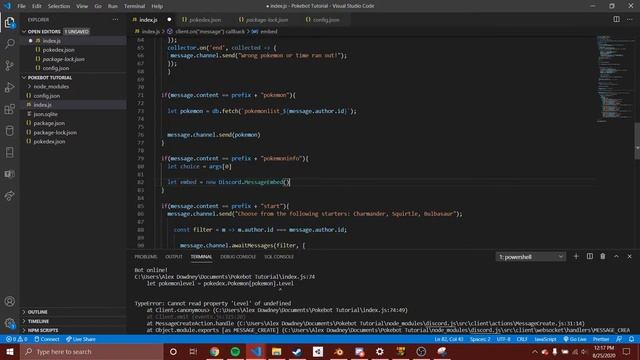Open the Help menu

[x=157, y=6]
